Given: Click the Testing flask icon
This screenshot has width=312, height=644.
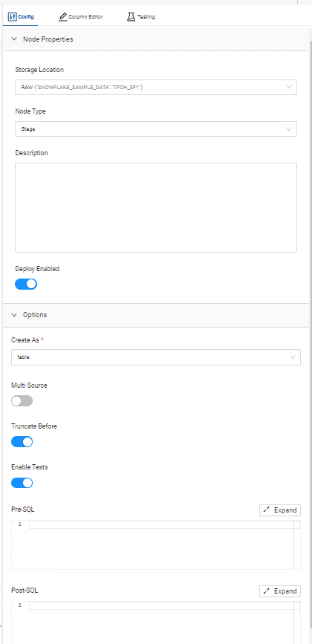Looking at the screenshot, I should (x=131, y=17).
